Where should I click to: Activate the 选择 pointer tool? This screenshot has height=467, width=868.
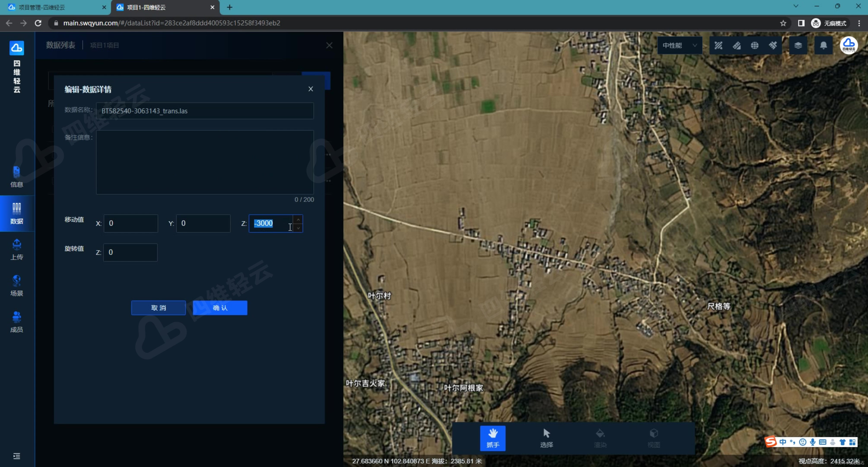pos(546,438)
